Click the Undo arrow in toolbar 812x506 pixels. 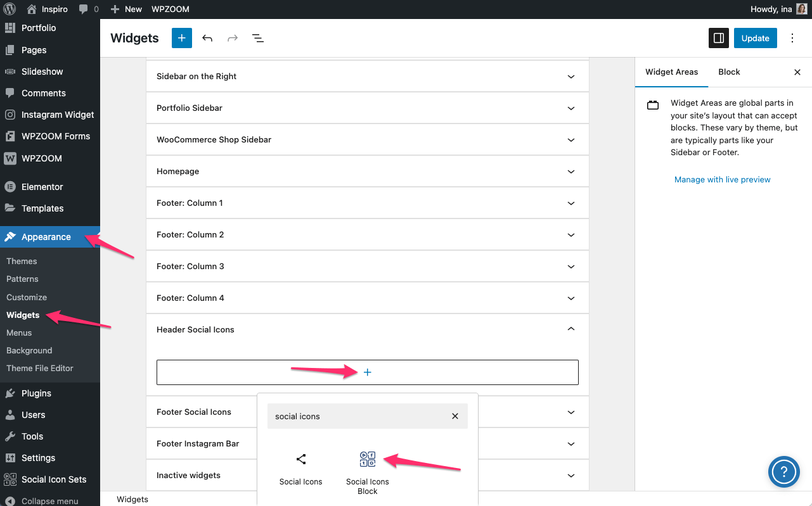pyautogui.click(x=207, y=38)
